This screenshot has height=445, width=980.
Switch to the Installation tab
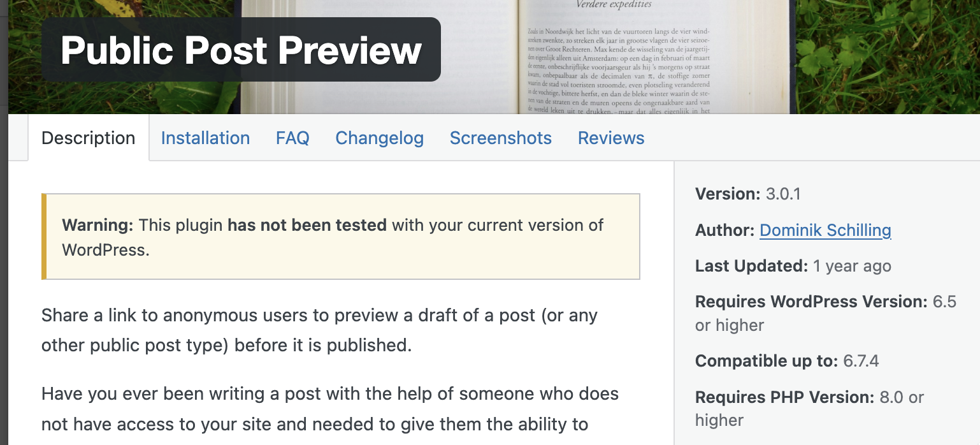[x=205, y=138]
